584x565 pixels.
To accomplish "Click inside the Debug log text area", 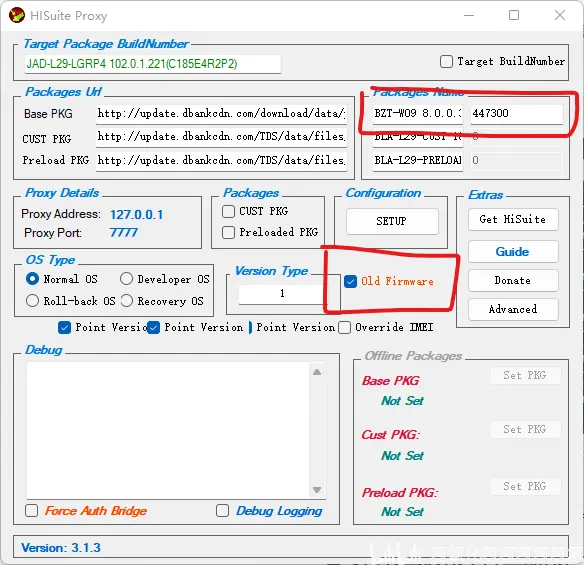I will 168,431.
